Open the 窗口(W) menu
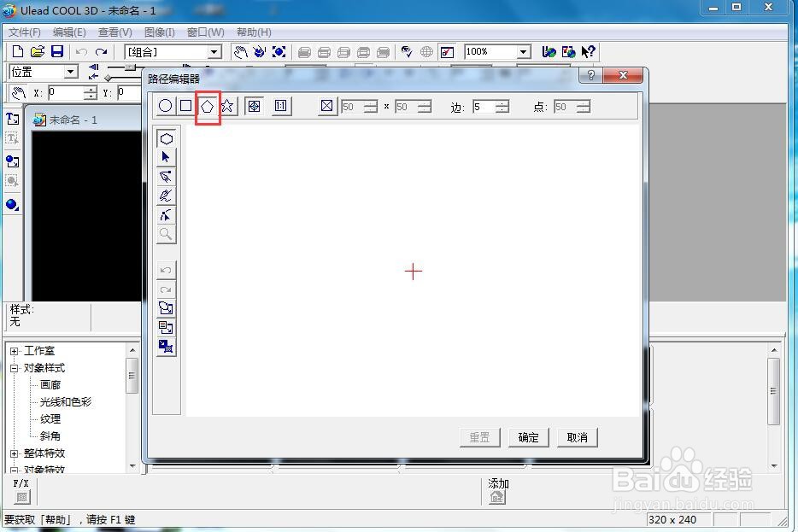The width and height of the screenshot is (798, 532). [x=205, y=32]
